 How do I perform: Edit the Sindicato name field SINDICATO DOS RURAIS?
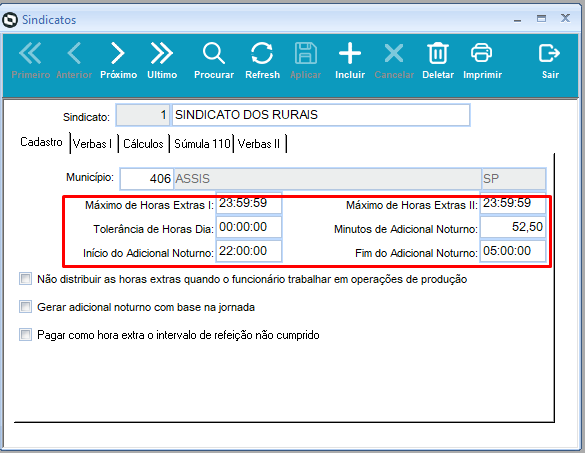(320, 115)
